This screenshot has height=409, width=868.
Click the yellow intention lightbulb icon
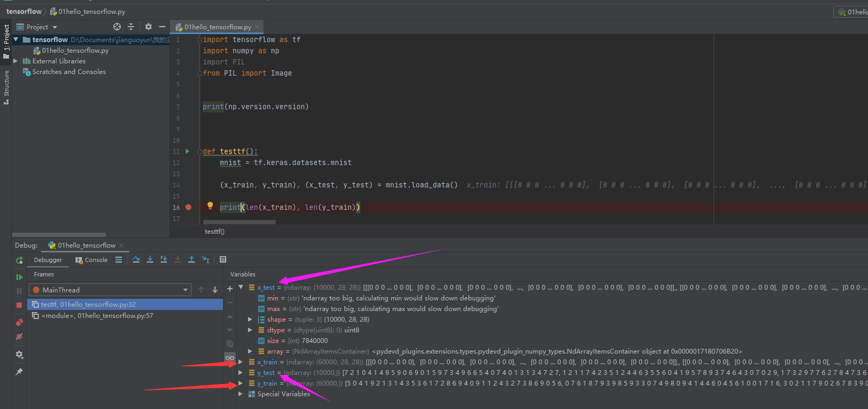tap(210, 206)
